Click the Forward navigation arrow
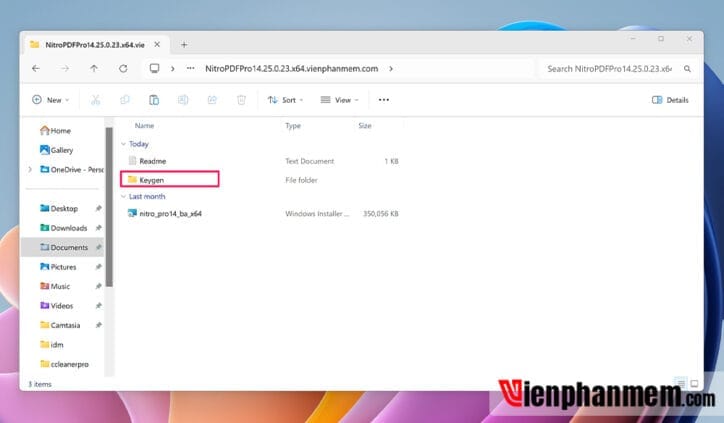724x423 pixels. [65, 68]
